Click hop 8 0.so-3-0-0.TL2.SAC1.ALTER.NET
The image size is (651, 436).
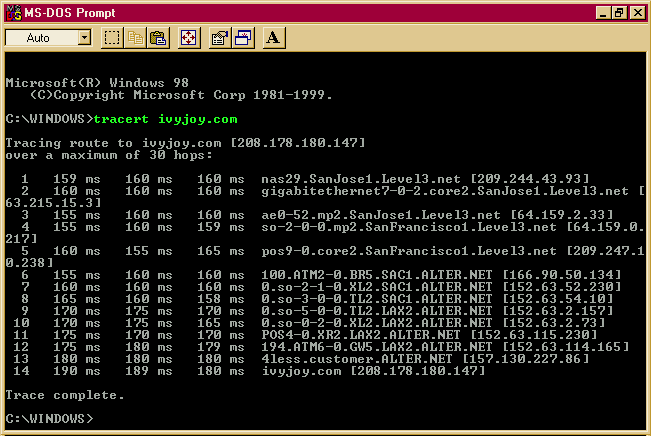[x=377, y=299]
